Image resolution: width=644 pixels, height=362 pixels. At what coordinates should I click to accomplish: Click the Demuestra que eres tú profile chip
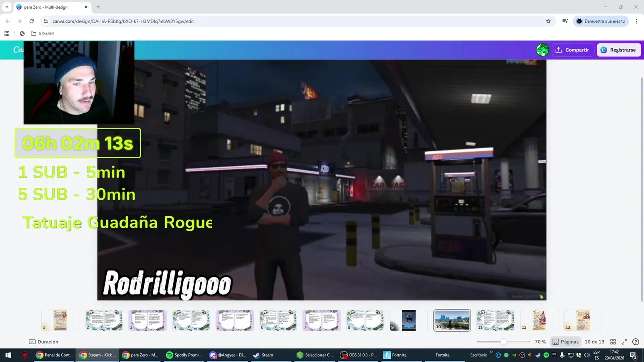tap(601, 21)
